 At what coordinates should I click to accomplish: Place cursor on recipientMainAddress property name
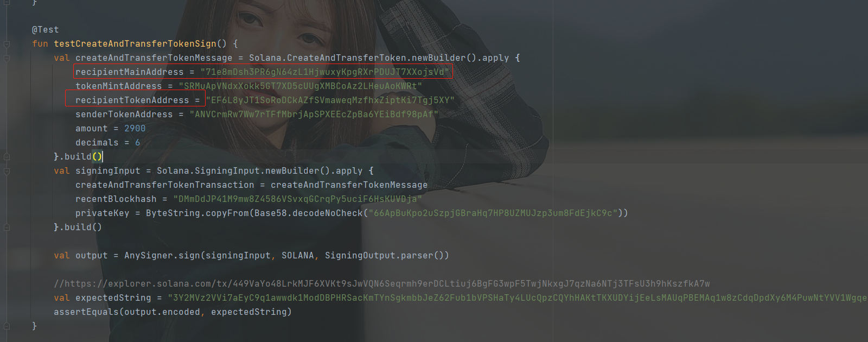pyautogui.click(x=130, y=72)
